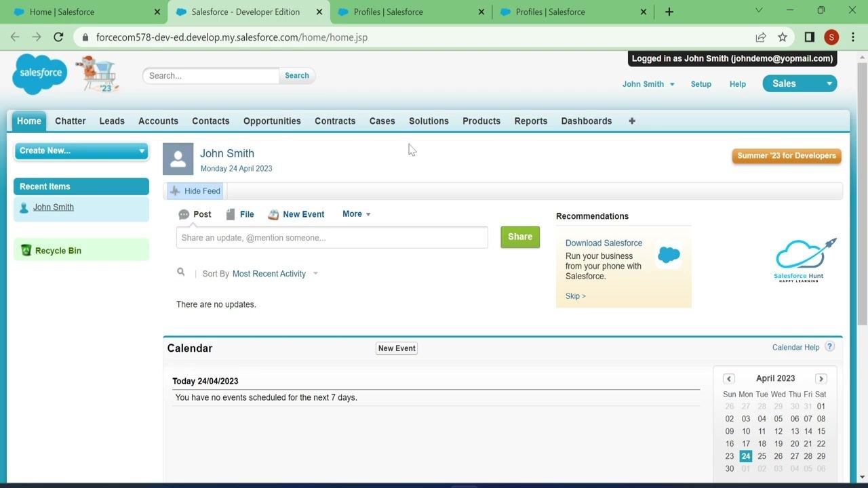Go to the Contacts tab
868x488 pixels.
coord(211,121)
